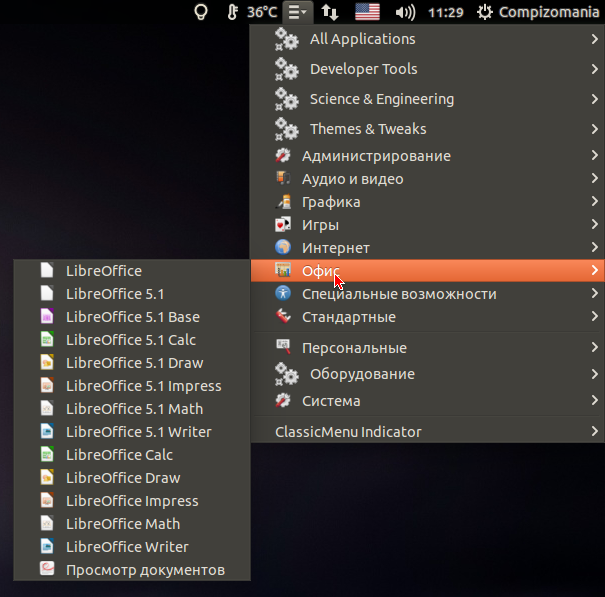
Task: Open the clock showing 11:29
Action: [446, 12]
